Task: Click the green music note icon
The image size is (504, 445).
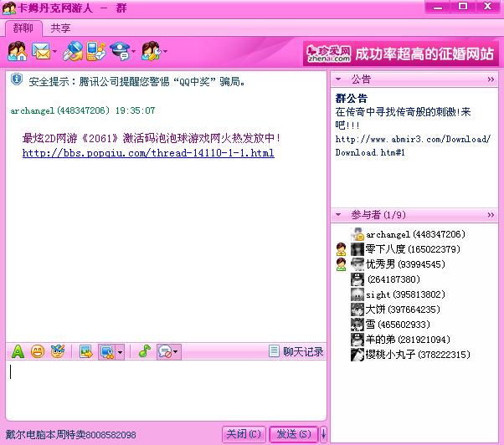Action: pos(143,351)
